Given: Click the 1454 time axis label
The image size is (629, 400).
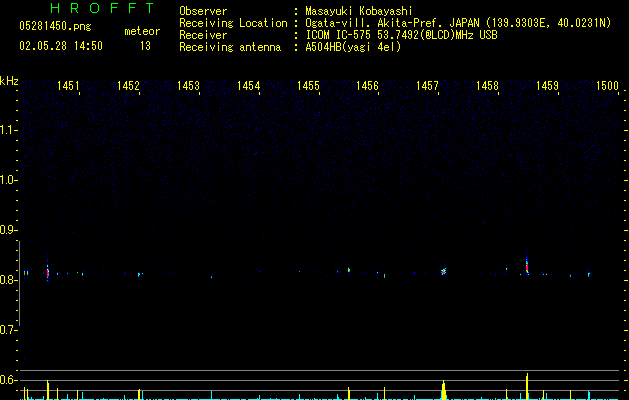Looking at the screenshot, I should (x=248, y=85).
